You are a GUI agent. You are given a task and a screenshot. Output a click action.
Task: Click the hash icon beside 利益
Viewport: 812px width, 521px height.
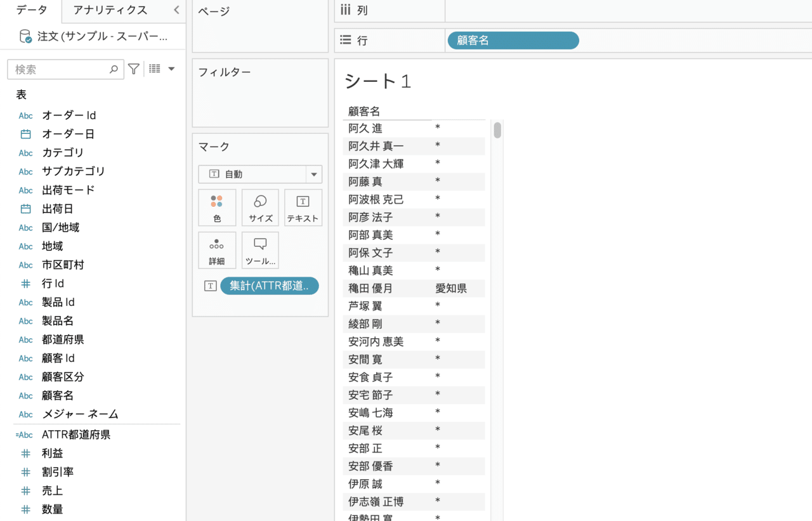(x=26, y=454)
